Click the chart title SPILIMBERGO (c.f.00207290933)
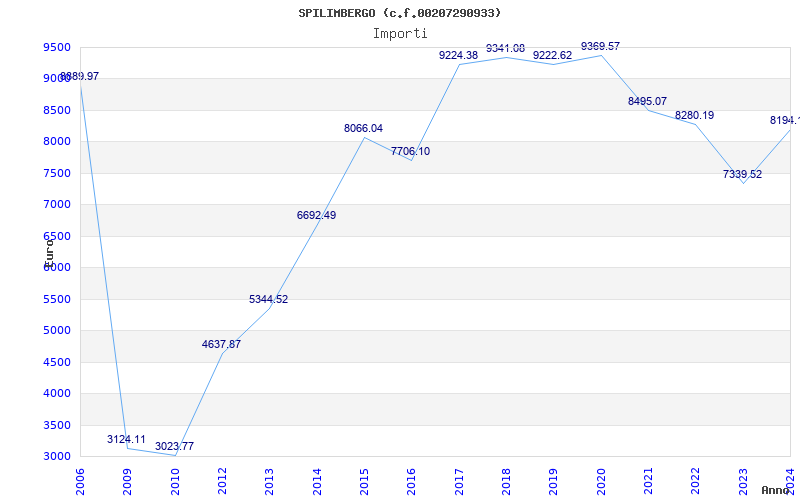The height and width of the screenshot is (500, 800). point(399,13)
